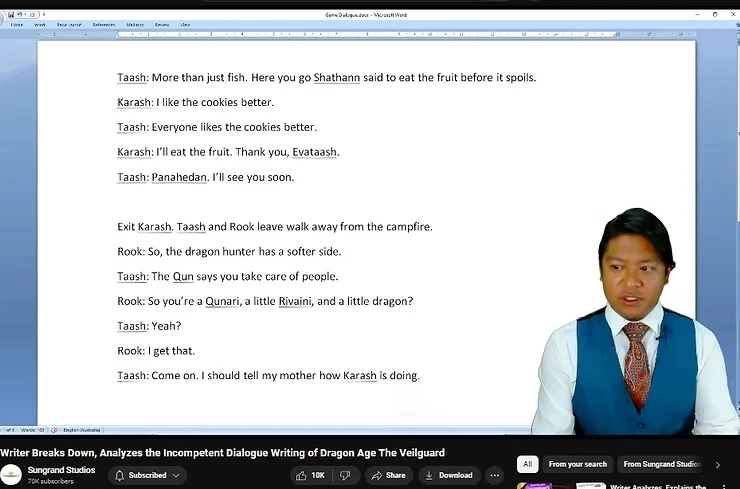The width and height of the screenshot is (740, 489).
Task: Click the Download button under the video
Action: pyautogui.click(x=449, y=475)
